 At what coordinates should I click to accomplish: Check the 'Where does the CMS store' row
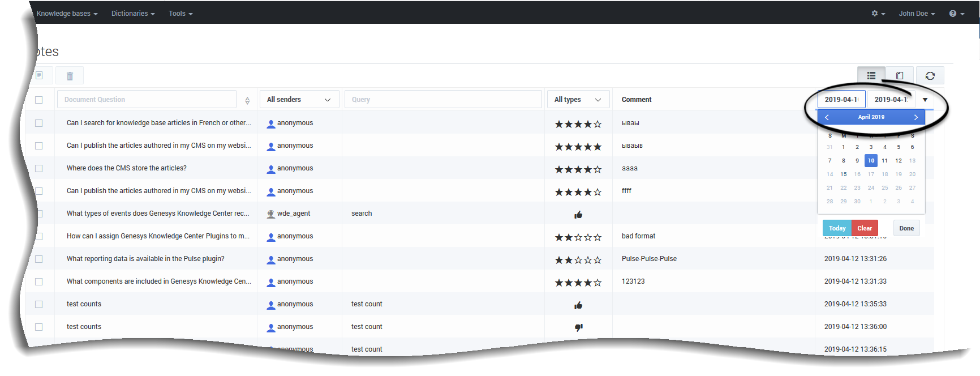point(39,168)
